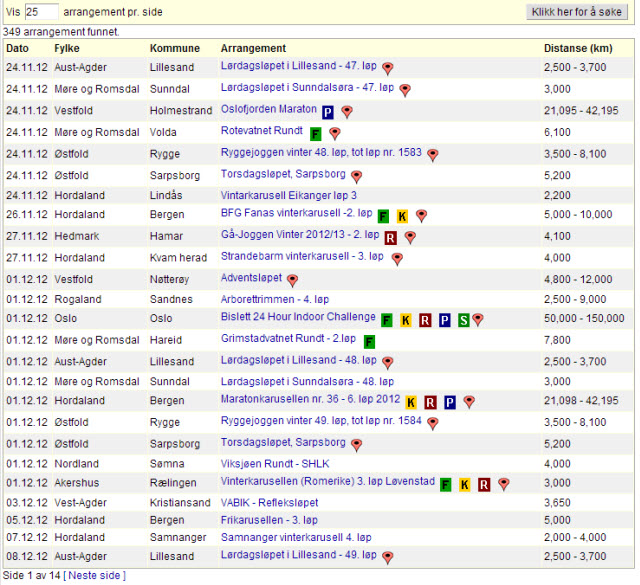
Task: Click map pin for Adventsløpet
Action: coord(292,281)
